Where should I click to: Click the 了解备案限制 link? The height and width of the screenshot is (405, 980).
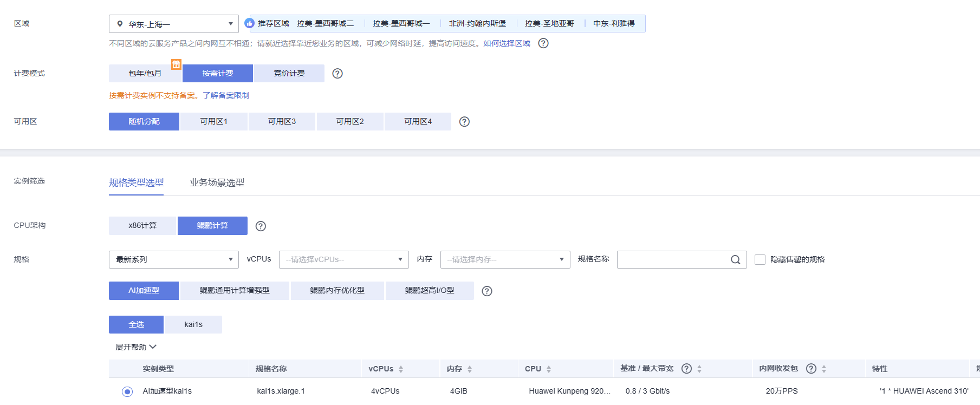226,95
